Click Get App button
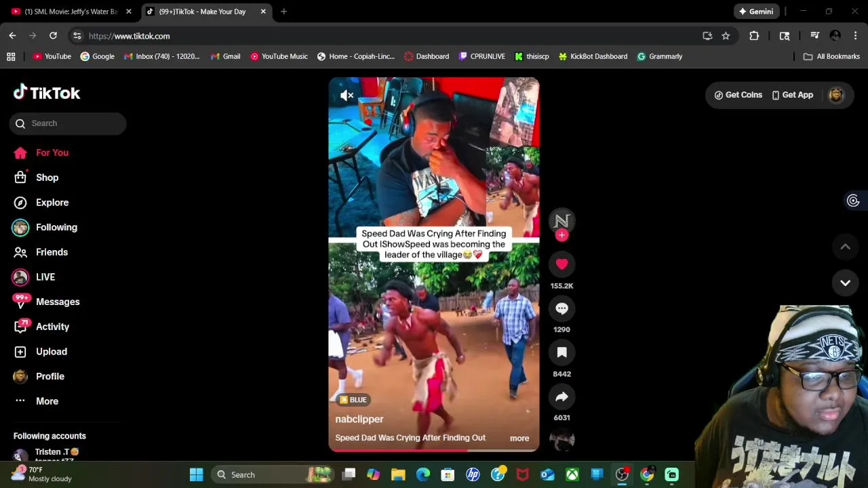This screenshot has height=488, width=868. click(792, 95)
